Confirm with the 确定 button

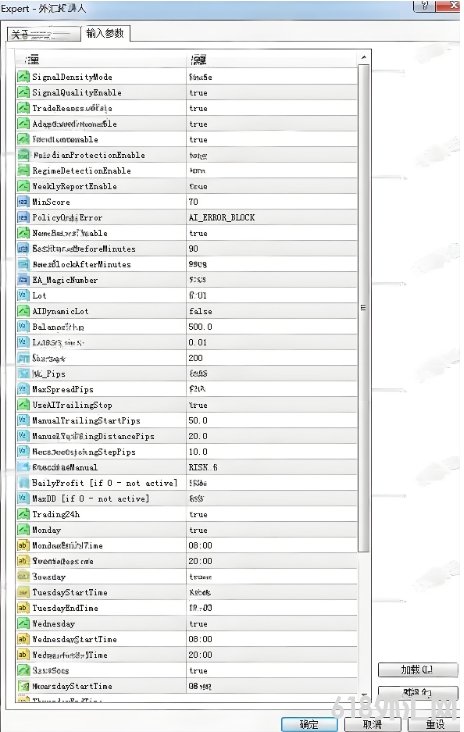309,724
